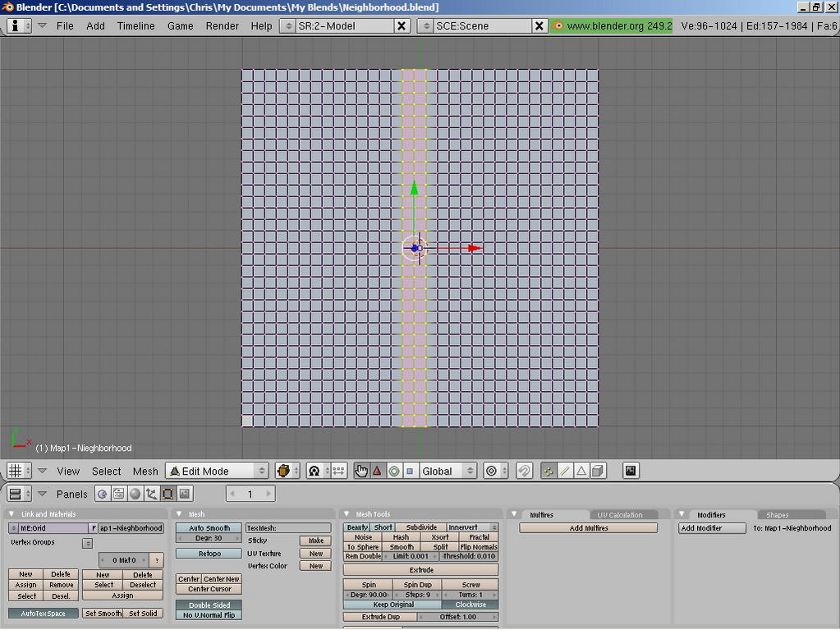Select the translate manipulator triangle icon
The width and height of the screenshot is (840, 630).
[377, 471]
